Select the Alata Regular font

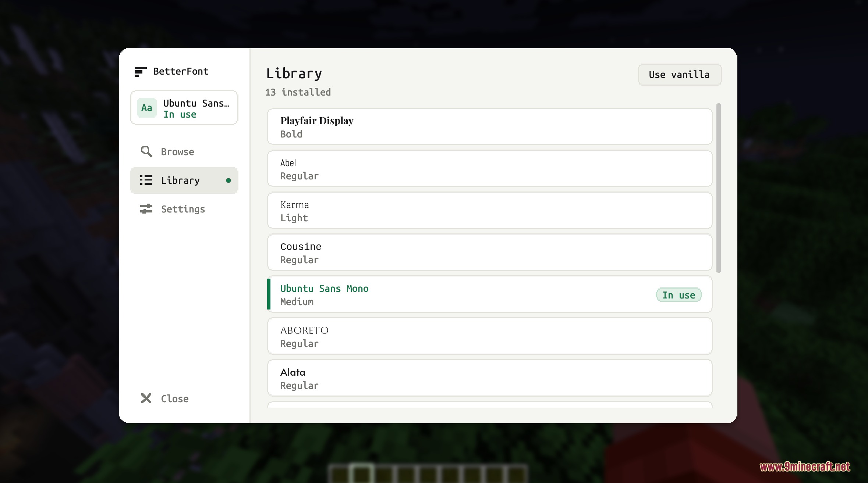point(490,378)
